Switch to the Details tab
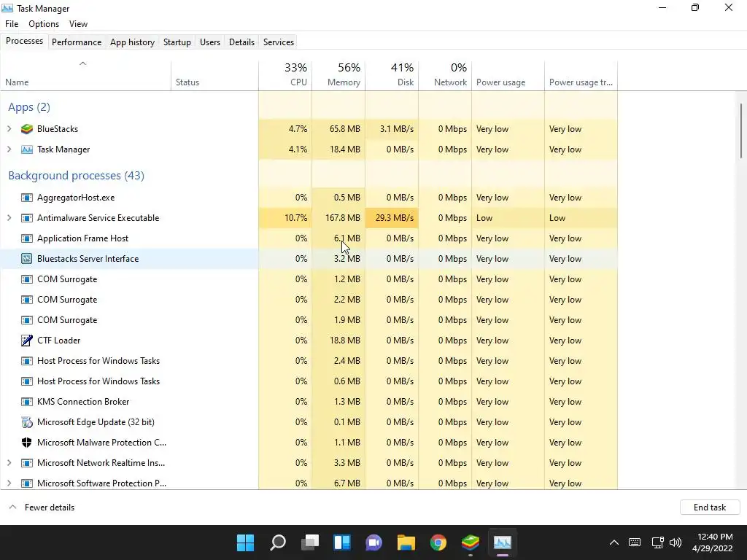Screen dimensions: 747x560 [x=242, y=42]
